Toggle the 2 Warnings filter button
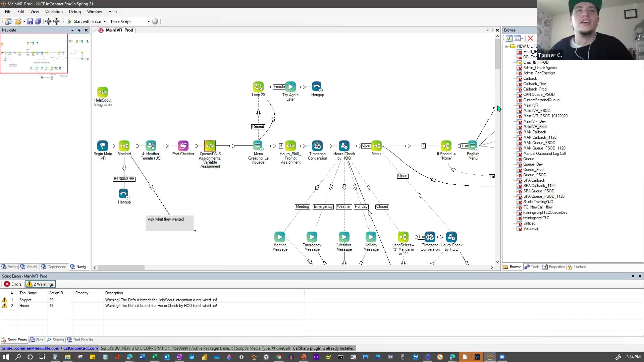This screenshot has height=362, width=644. (40, 284)
